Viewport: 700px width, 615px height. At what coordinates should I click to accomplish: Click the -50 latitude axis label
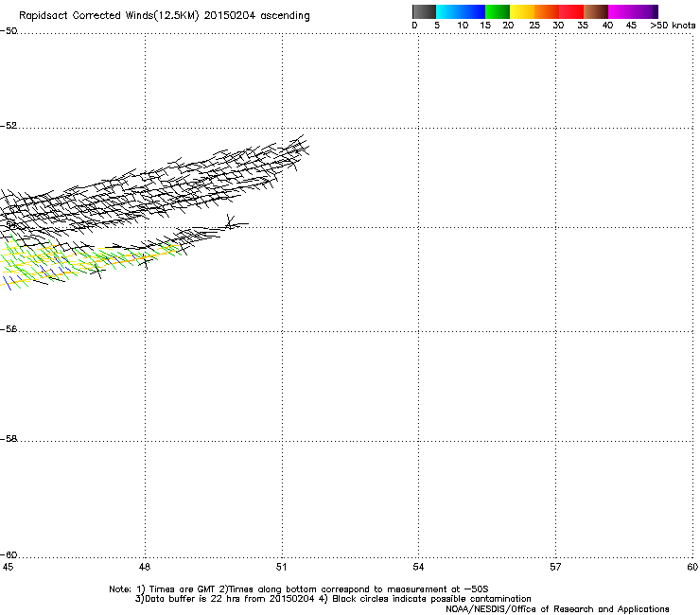click(9, 31)
